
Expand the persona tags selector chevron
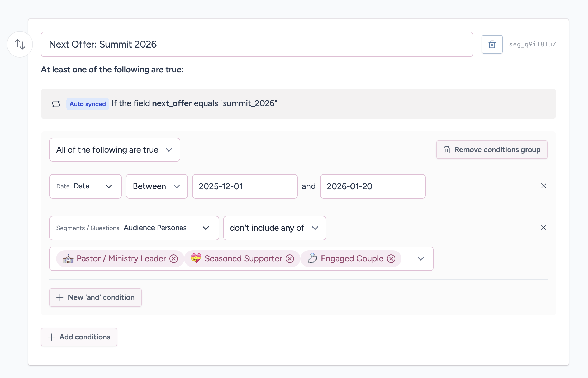[421, 259]
